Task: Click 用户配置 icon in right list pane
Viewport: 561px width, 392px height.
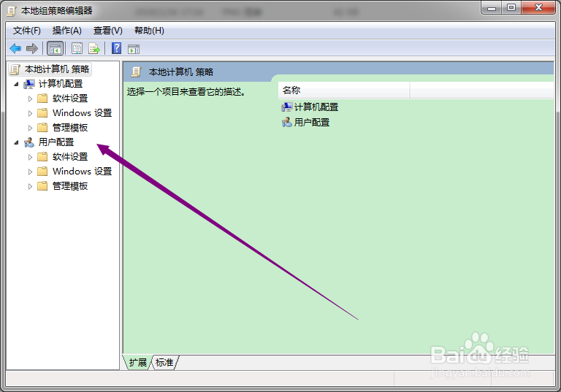Action: click(x=287, y=123)
